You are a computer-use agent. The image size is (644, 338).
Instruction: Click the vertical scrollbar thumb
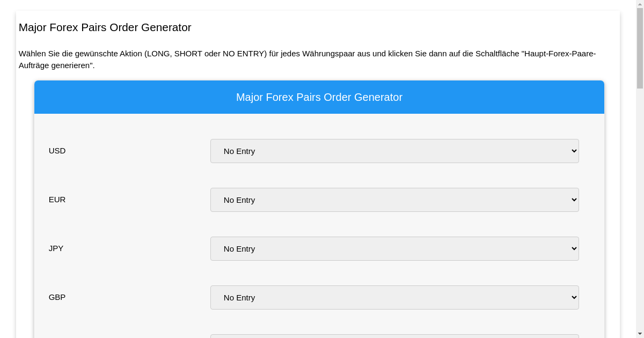point(641,43)
